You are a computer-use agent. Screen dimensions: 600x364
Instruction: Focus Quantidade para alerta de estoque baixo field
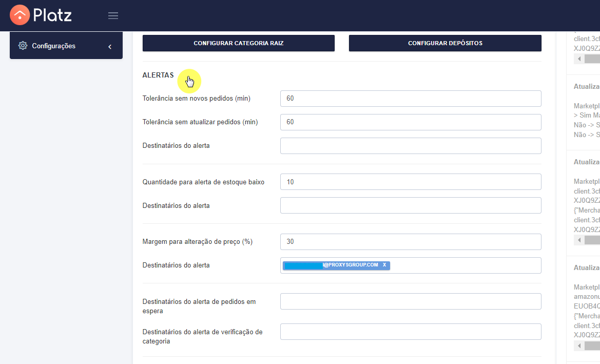click(x=411, y=182)
